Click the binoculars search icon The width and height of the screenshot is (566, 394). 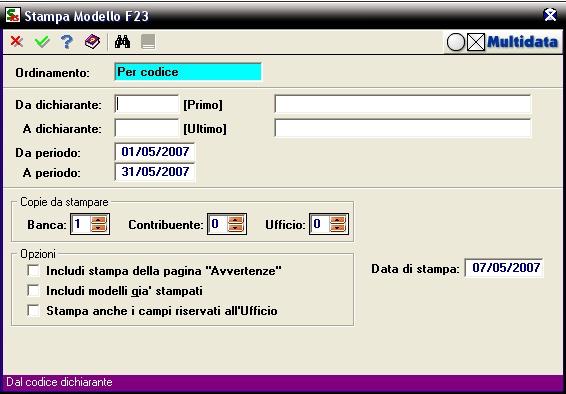tap(122, 42)
